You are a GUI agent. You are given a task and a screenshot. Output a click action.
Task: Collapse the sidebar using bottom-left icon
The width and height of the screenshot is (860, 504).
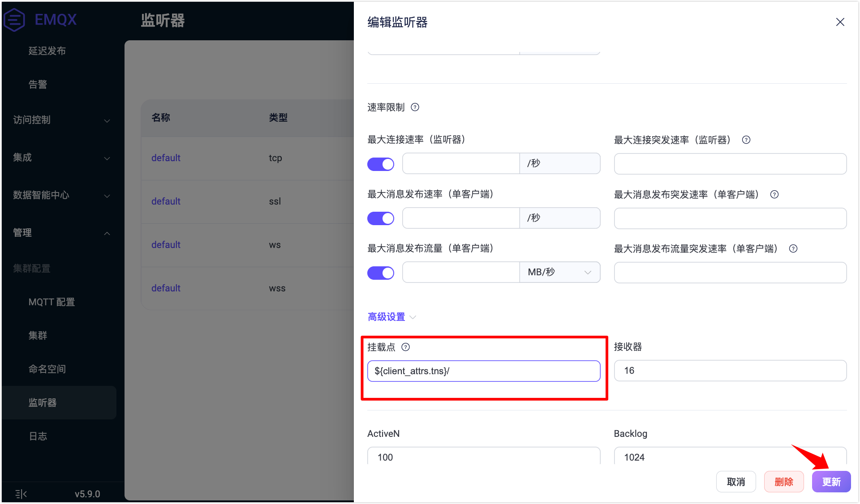tap(21, 494)
